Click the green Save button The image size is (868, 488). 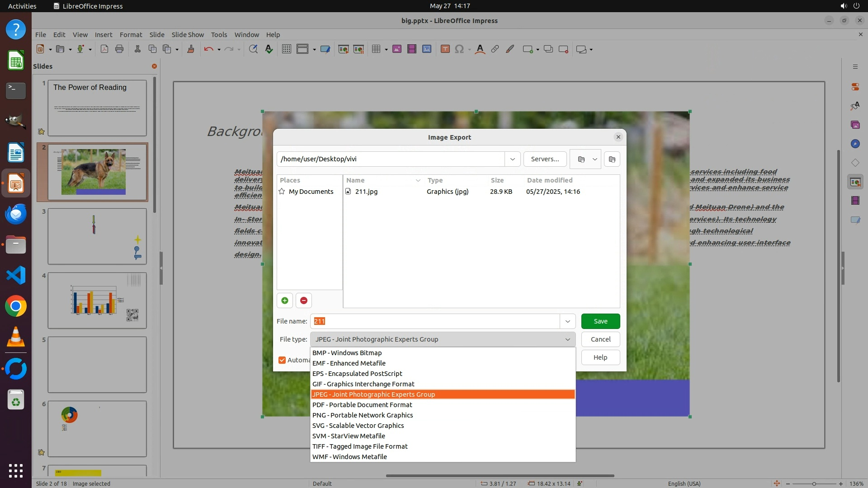click(x=600, y=321)
